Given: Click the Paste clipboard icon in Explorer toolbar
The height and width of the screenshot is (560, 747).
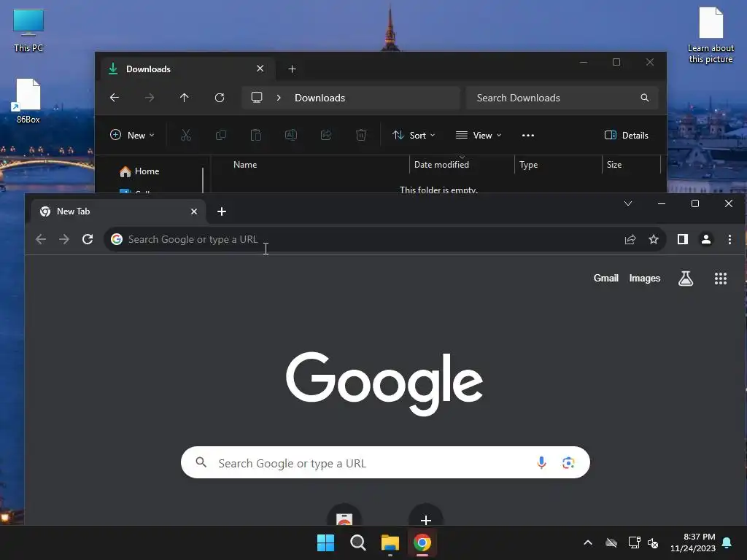Looking at the screenshot, I should coord(256,135).
